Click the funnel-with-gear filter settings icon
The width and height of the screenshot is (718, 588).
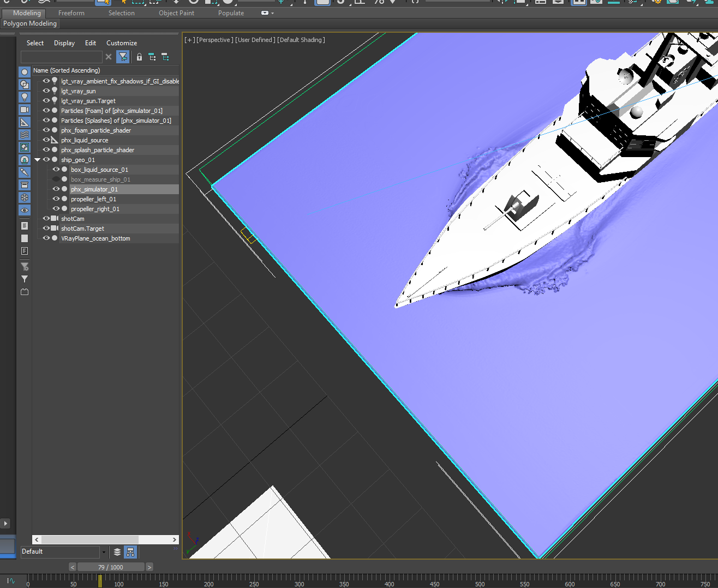tap(25, 266)
